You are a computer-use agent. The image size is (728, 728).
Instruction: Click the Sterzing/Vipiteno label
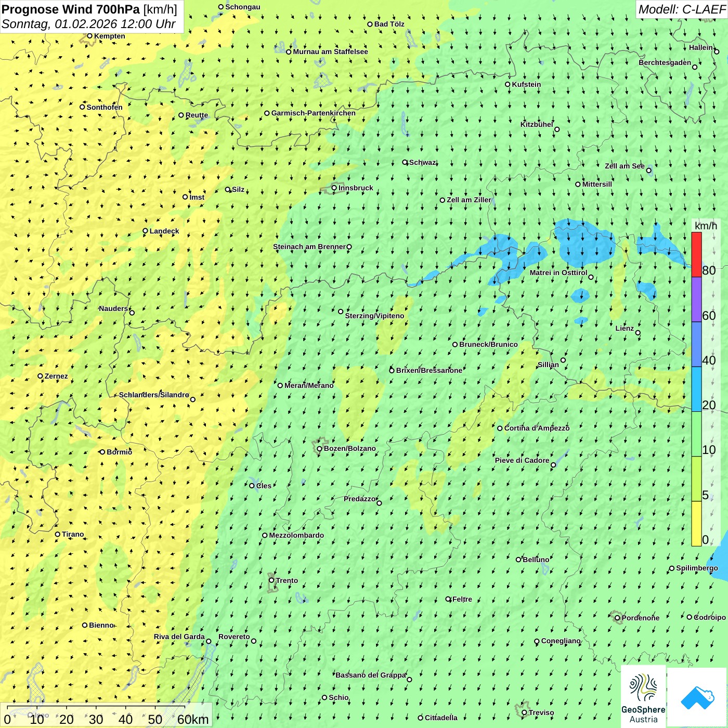click(x=374, y=316)
